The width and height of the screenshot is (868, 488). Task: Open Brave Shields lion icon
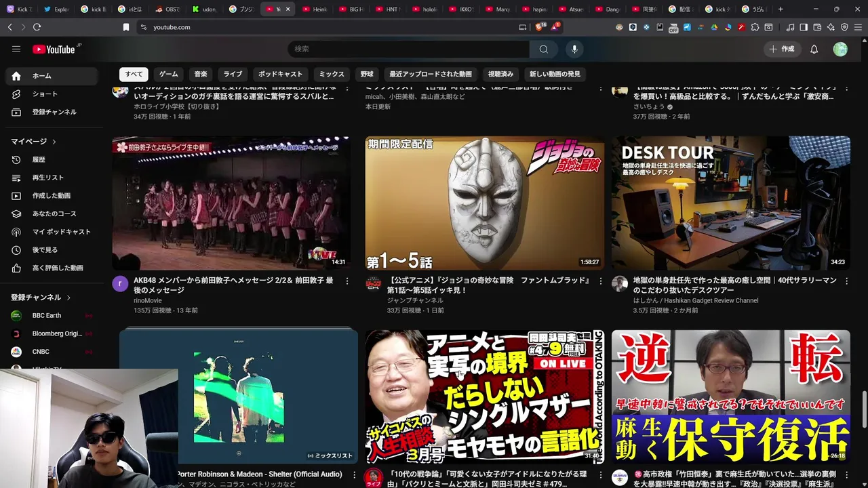(540, 27)
